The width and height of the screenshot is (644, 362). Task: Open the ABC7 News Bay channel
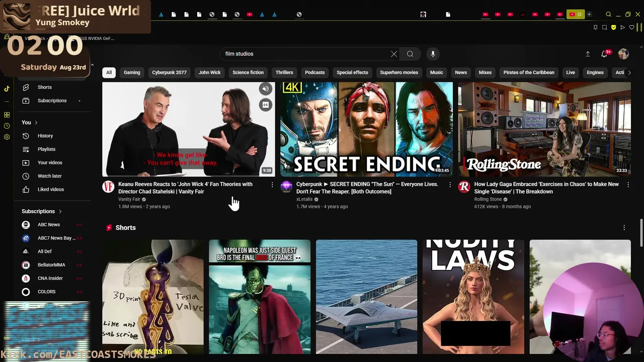(x=55, y=238)
